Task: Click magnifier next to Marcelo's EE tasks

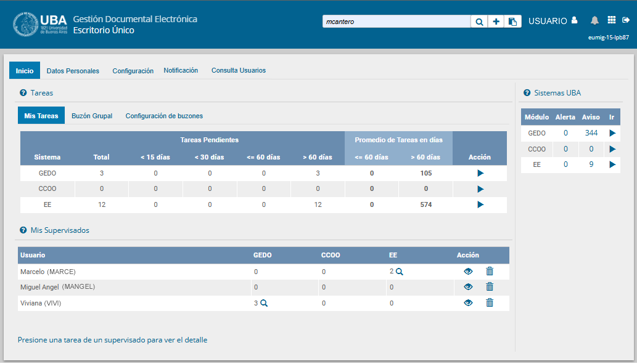Action: click(400, 272)
